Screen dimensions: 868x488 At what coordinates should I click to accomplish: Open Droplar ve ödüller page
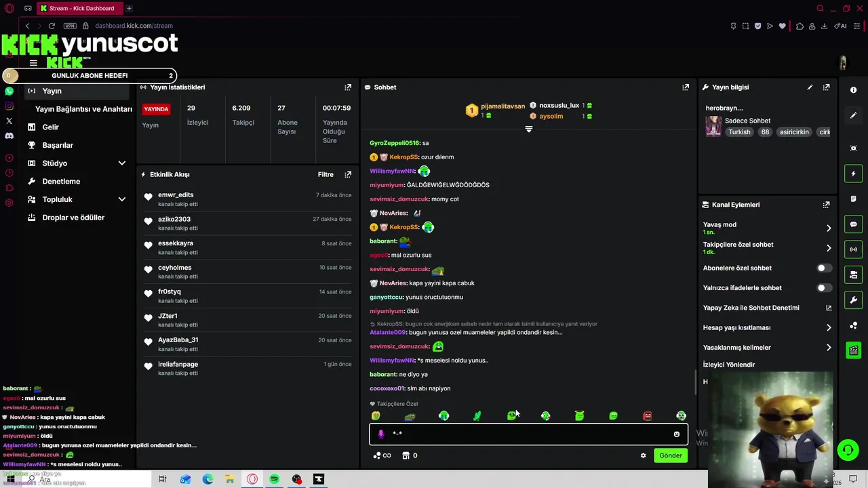pyautogui.click(x=73, y=218)
